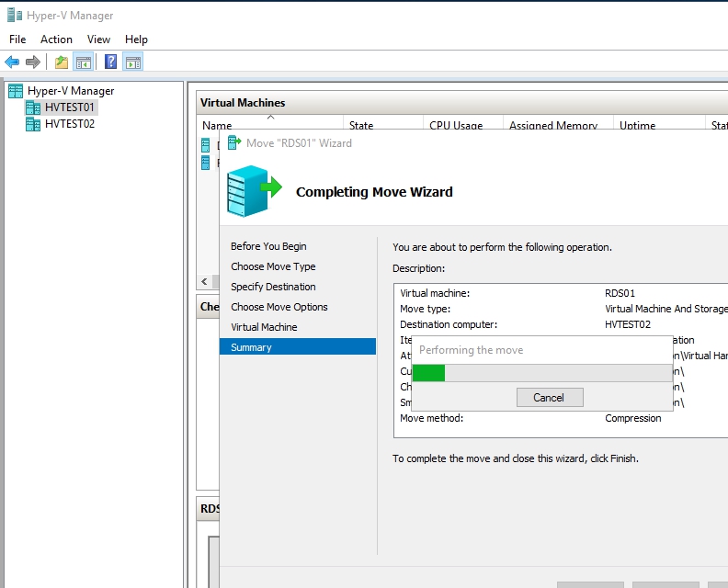Screen dimensions: 728x588
Task: Go to the Choose Move Type step
Action: click(x=273, y=266)
